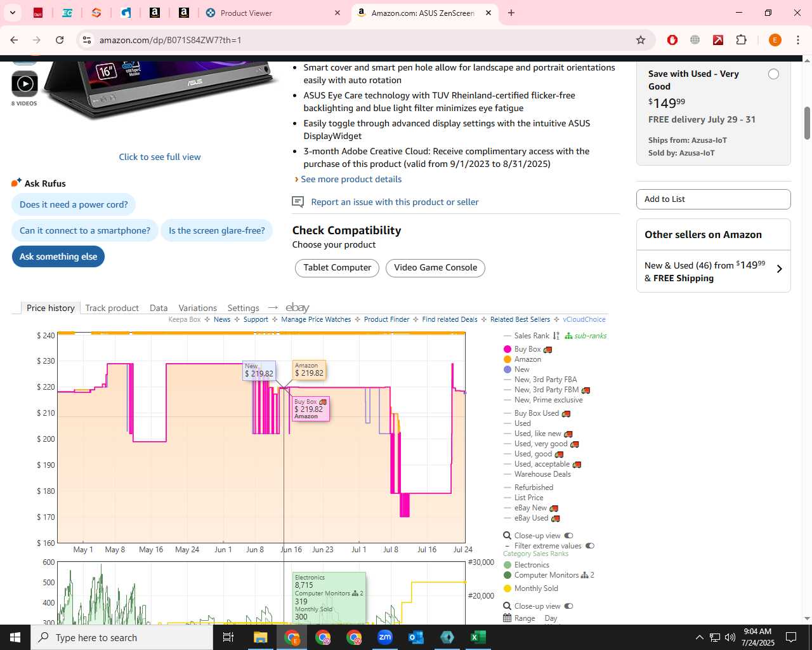Open the Chrome profile avatar E
Image resolution: width=812 pixels, height=650 pixels.
pyautogui.click(x=775, y=40)
